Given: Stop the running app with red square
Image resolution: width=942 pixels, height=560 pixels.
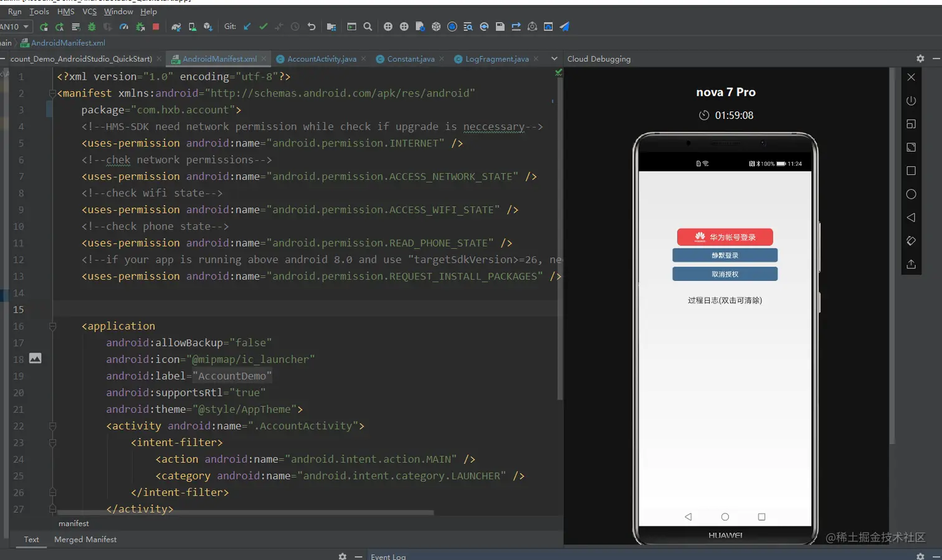Looking at the screenshot, I should click(156, 27).
